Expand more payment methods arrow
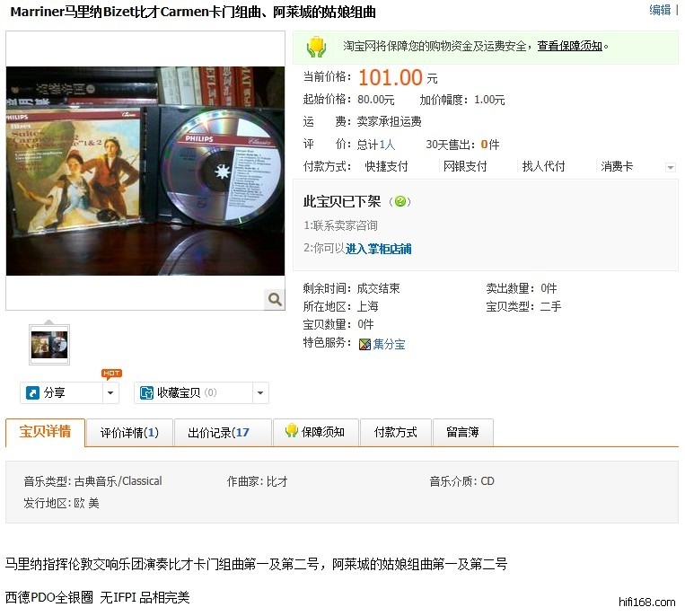The height and width of the screenshot is (616, 685). tap(670, 167)
